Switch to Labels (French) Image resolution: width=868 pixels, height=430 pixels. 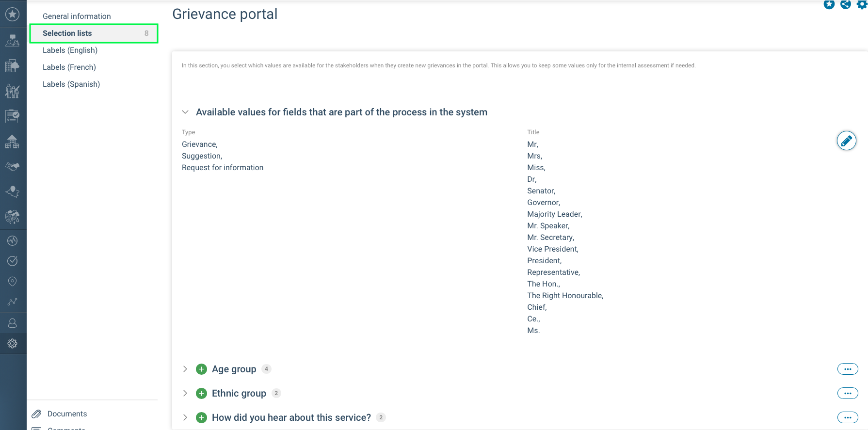pos(69,67)
